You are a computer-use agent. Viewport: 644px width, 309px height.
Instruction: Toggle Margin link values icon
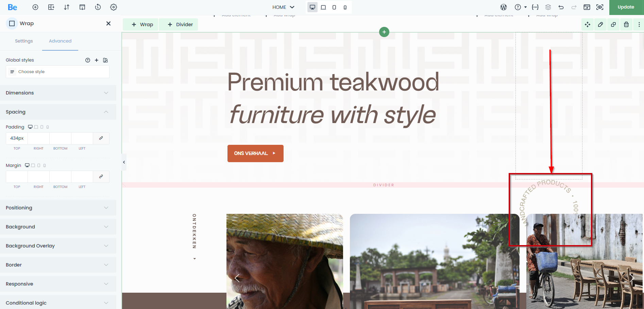pyautogui.click(x=101, y=177)
